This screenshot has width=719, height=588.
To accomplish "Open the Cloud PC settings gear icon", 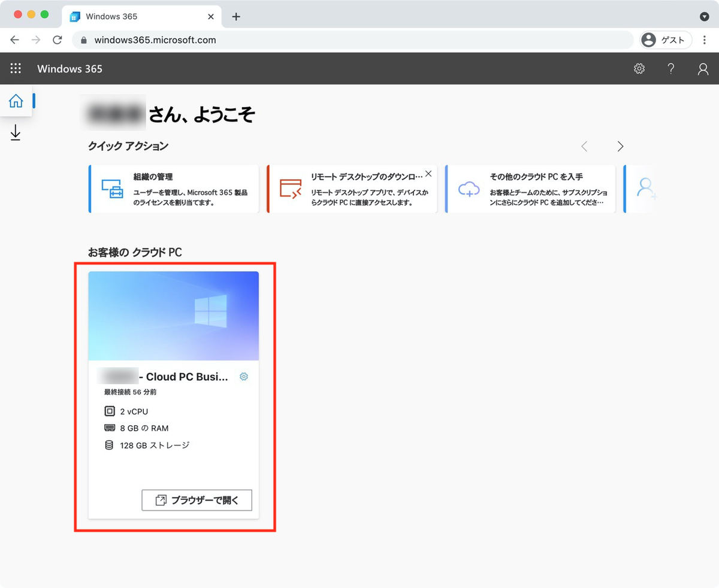I will coord(244,377).
